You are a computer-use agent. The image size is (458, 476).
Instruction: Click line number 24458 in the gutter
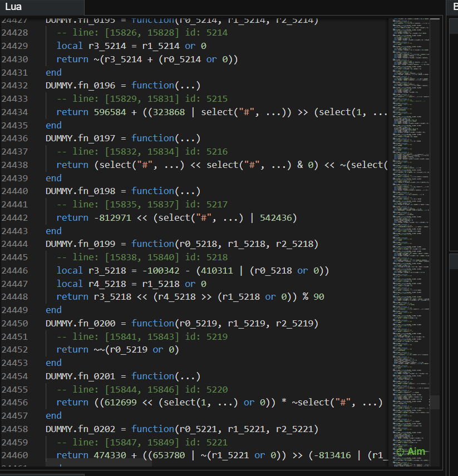pos(15,429)
